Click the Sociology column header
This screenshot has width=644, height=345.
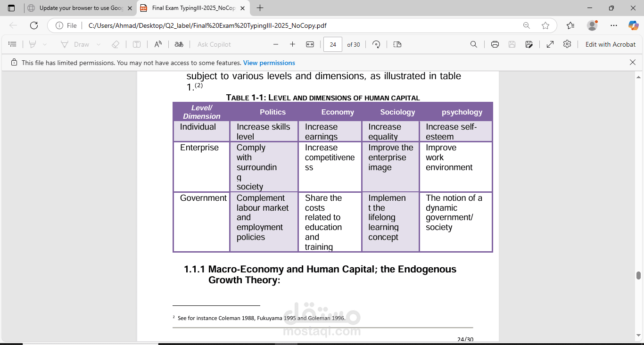[397, 112]
